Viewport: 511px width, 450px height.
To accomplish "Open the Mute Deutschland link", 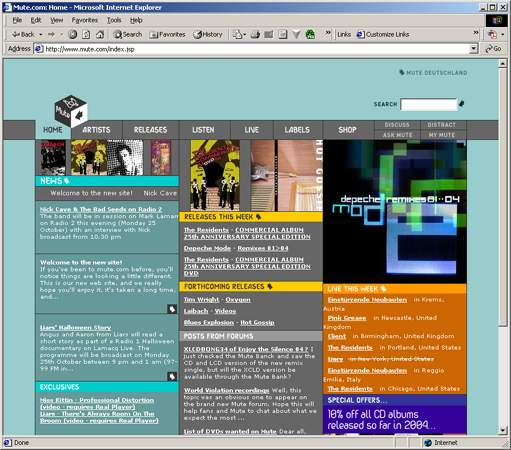I will click(433, 72).
